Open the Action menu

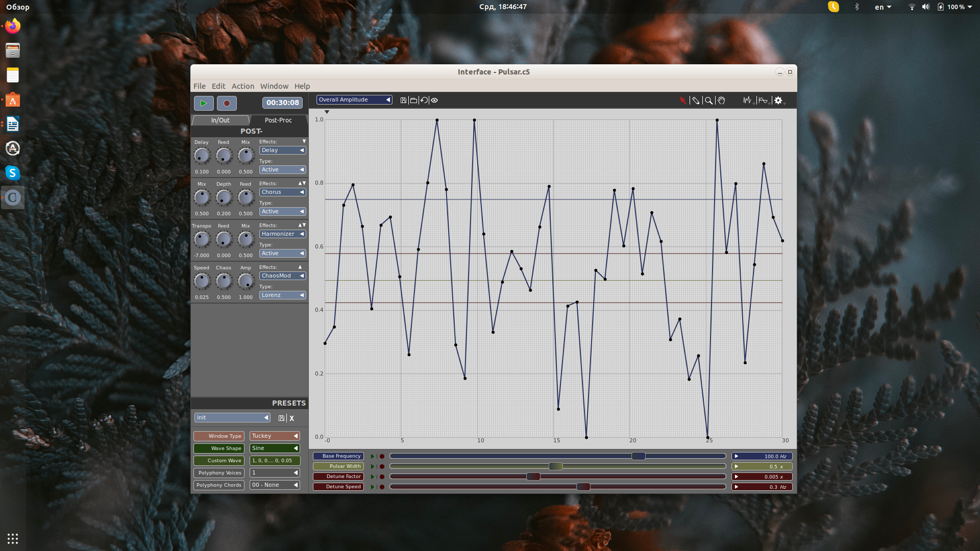(x=242, y=86)
